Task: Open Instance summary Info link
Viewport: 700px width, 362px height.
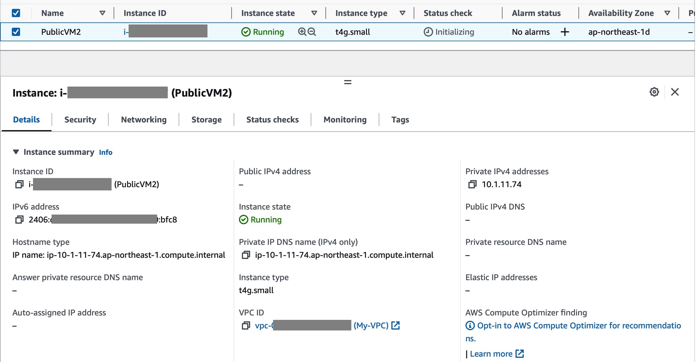Action: [106, 153]
